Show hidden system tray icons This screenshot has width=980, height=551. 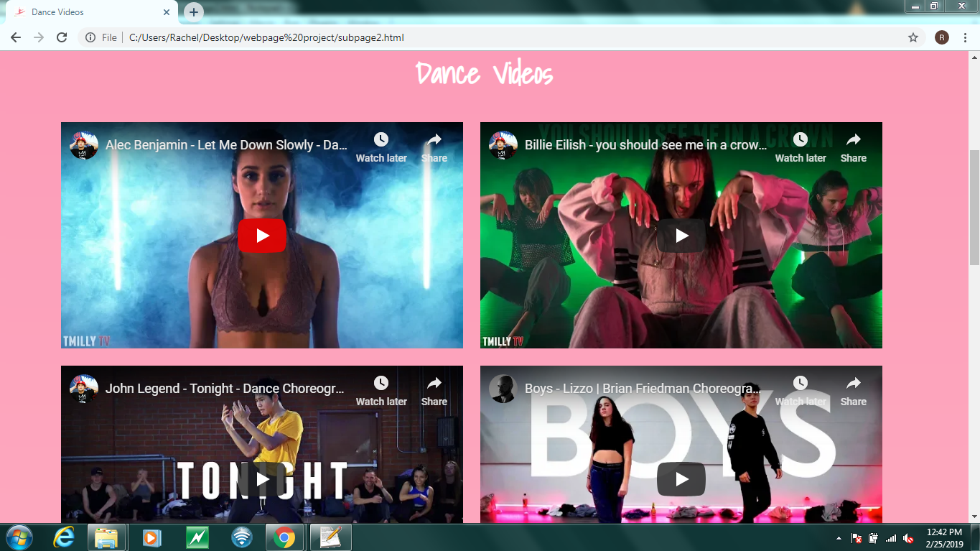pos(839,538)
